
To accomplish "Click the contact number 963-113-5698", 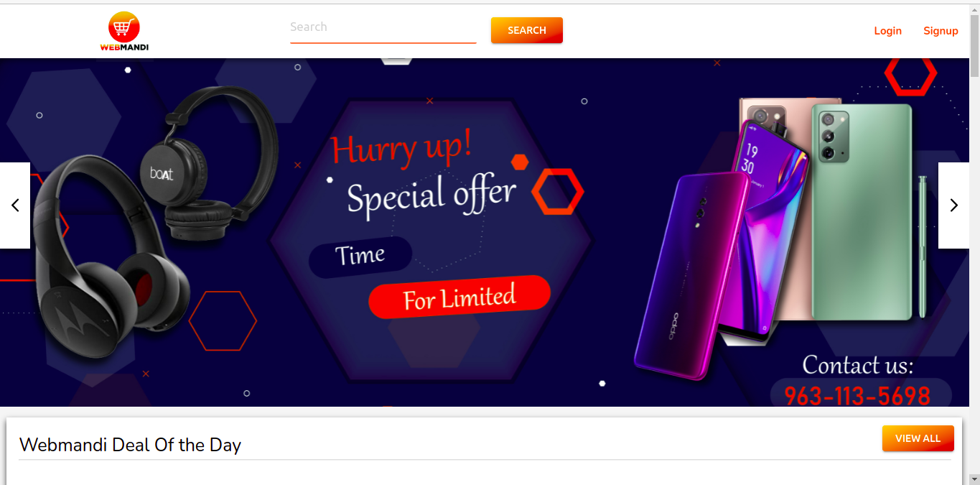I will click(857, 396).
